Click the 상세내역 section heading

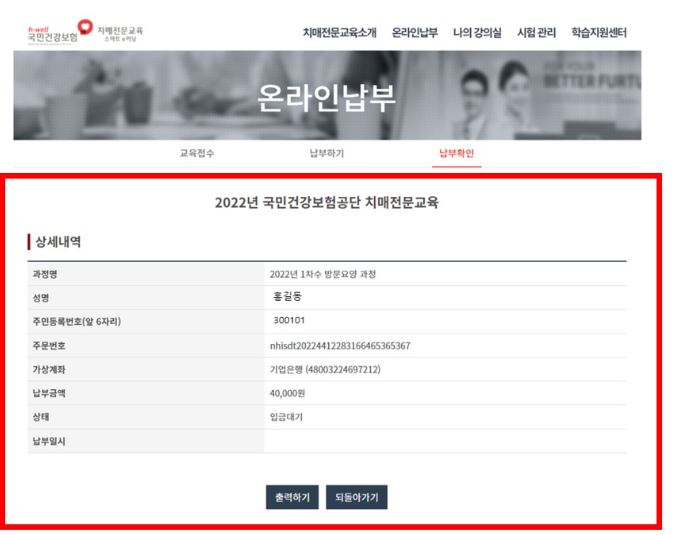tap(58, 242)
